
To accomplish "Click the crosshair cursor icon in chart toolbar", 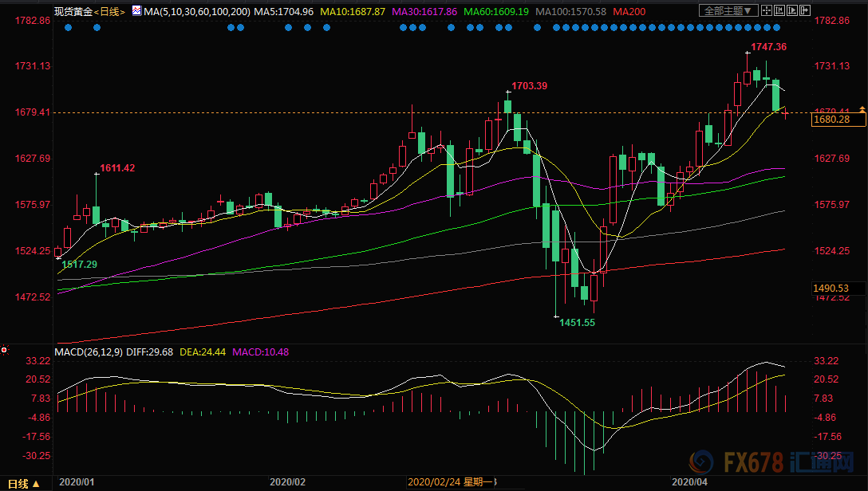I will (x=767, y=11).
